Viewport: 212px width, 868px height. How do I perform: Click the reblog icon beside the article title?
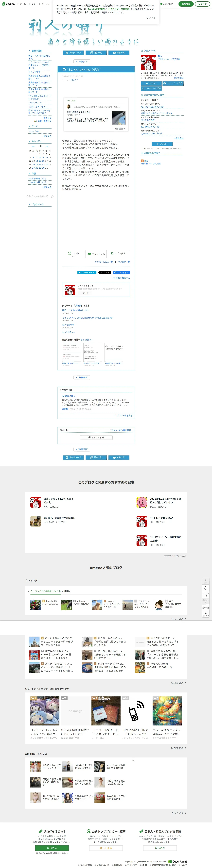click(x=64, y=70)
